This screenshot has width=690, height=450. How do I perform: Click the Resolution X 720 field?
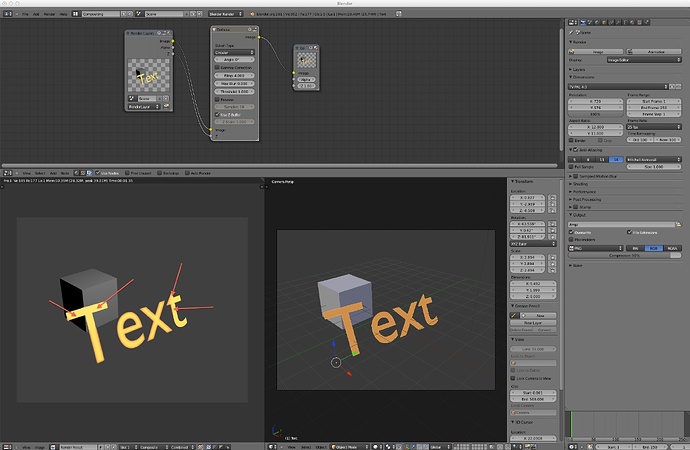coord(595,101)
